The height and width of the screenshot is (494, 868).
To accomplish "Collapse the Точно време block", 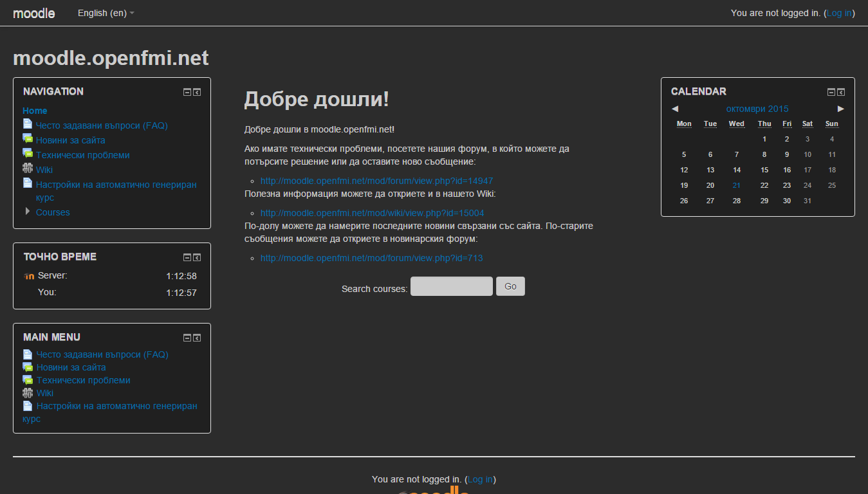I will point(186,257).
